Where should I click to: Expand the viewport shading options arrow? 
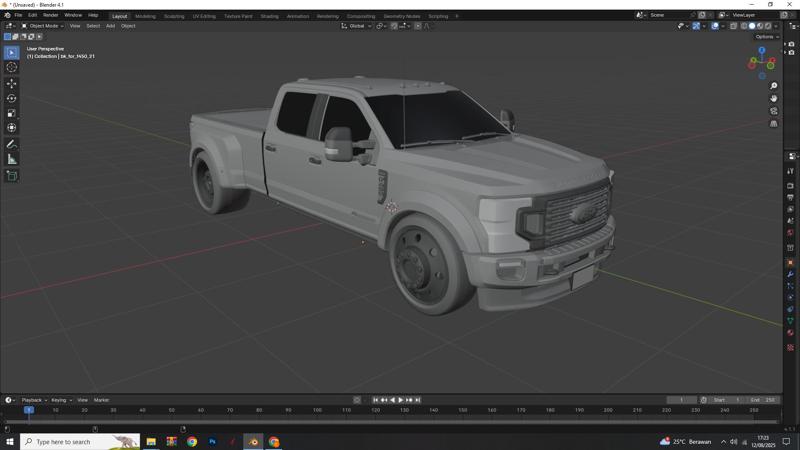coord(776,26)
